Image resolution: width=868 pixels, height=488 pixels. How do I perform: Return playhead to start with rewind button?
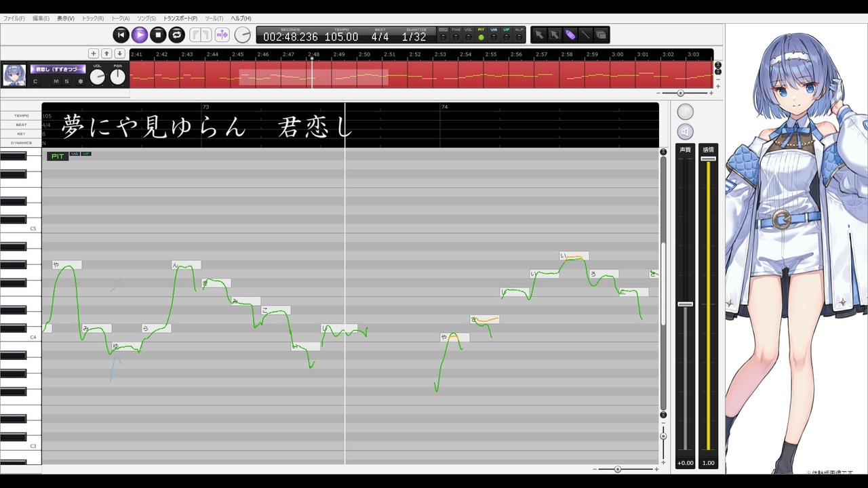121,35
